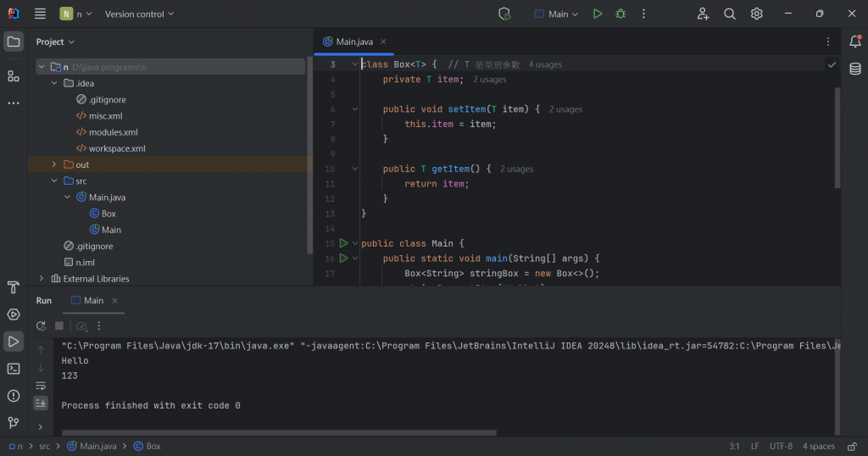Show more tool windows ellipsis
The image size is (868, 456).
pyautogui.click(x=14, y=103)
